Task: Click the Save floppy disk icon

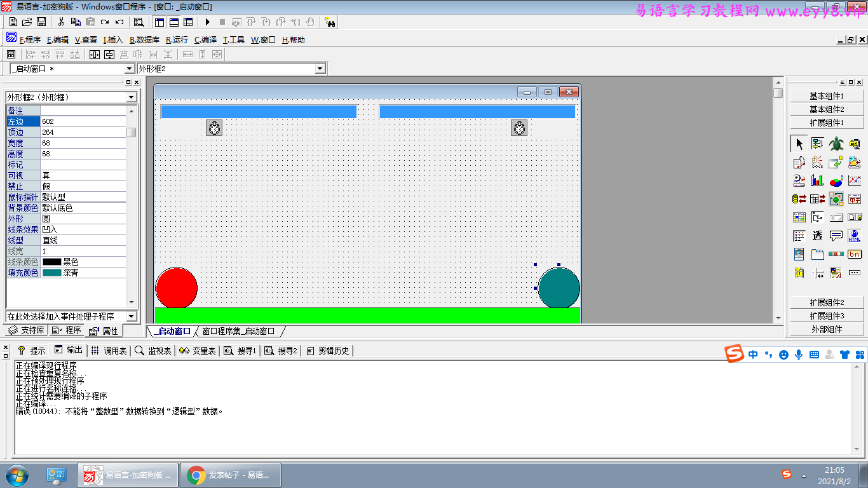Action: (41, 22)
